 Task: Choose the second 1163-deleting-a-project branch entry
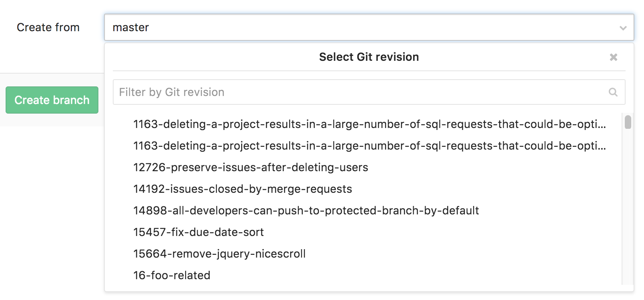tap(369, 146)
